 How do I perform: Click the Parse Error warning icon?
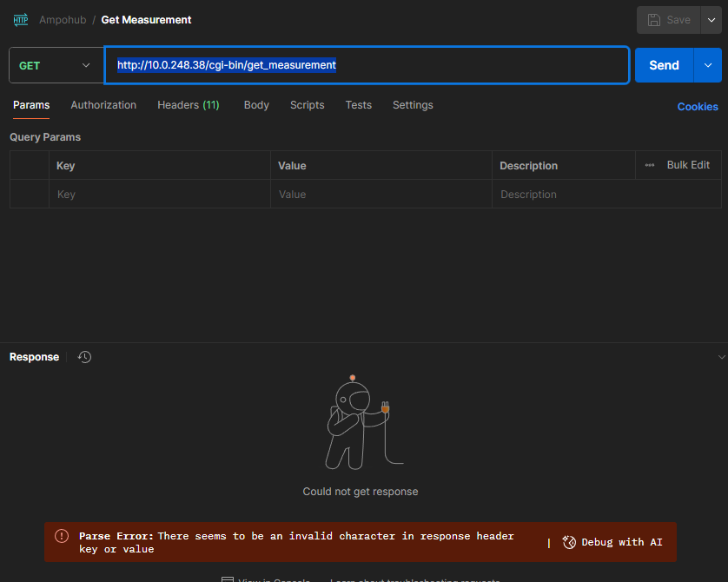click(61, 536)
